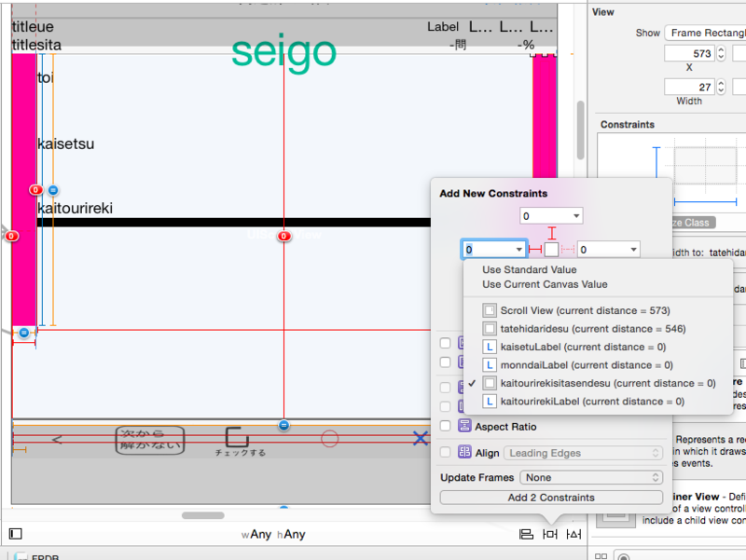746x560 pixels.
Task: Click the red constraint badge beside kaisetsu
Action: click(35, 190)
